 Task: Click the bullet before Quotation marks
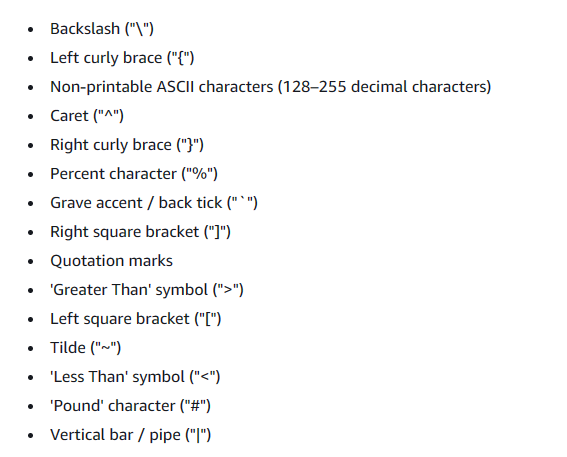[31, 261]
